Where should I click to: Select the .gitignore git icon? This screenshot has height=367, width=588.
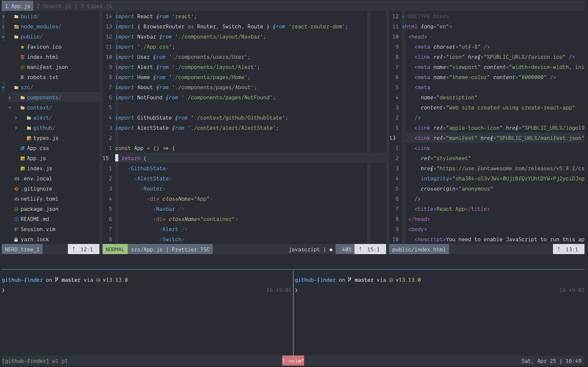point(16,189)
